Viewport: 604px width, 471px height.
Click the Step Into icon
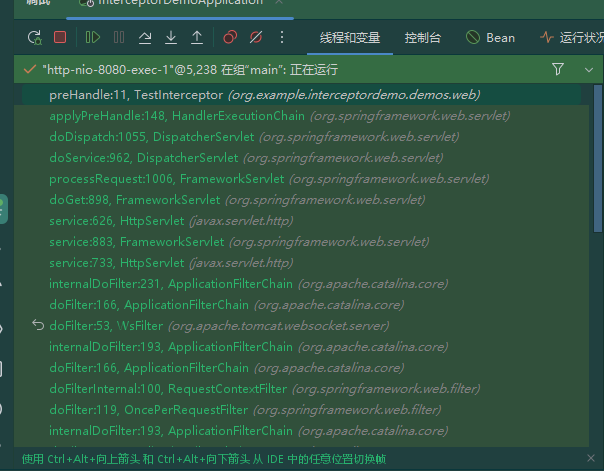point(171,37)
